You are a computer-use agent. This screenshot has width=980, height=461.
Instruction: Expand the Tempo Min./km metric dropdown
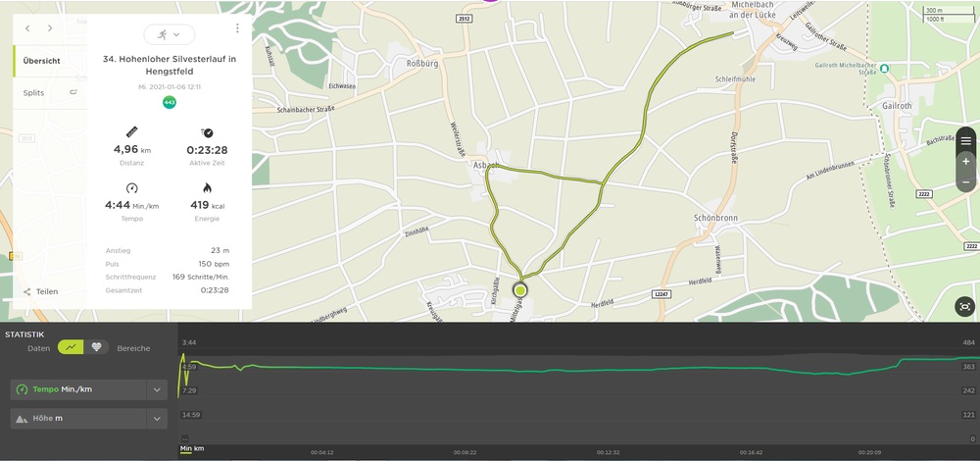coord(156,389)
